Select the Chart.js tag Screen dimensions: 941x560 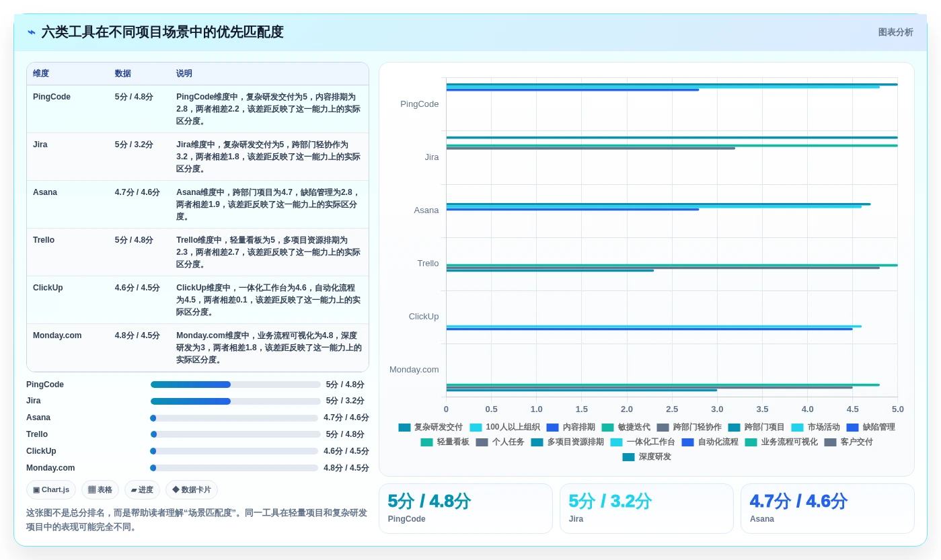[51, 490]
